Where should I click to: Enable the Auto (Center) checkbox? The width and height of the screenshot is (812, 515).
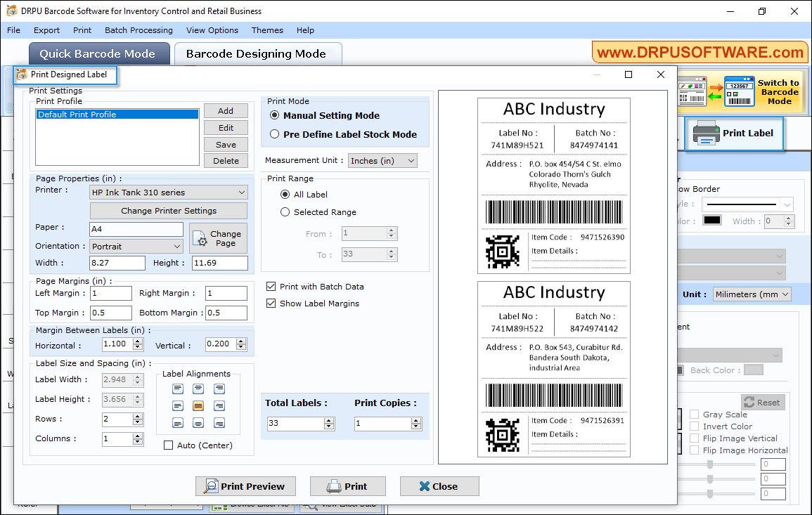168,445
